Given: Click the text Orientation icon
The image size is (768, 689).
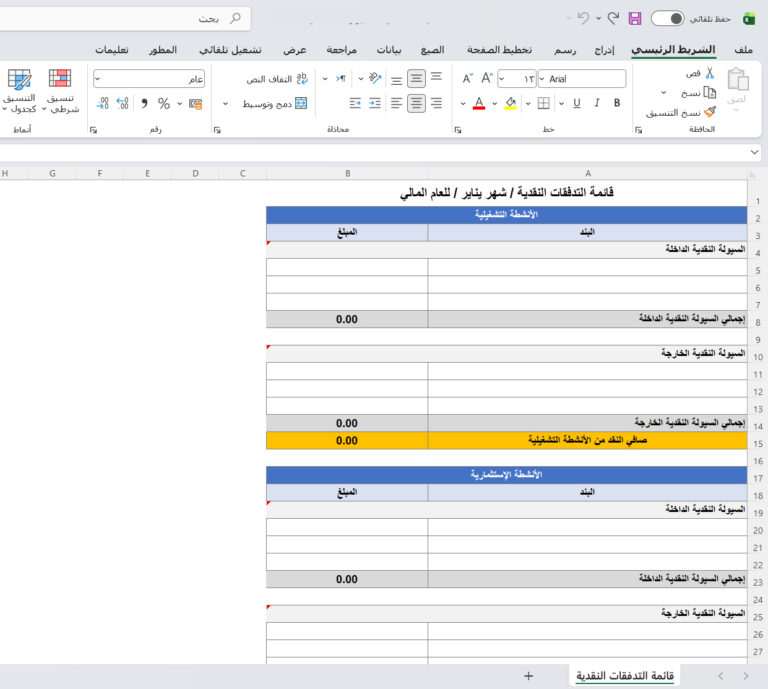Looking at the screenshot, I should [x=375, y=78].
